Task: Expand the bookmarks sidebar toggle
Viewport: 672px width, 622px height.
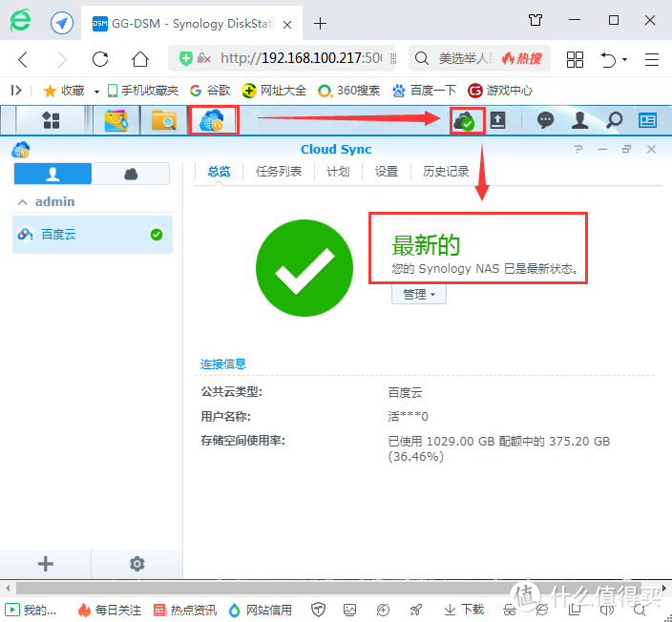Action: click(x=16, y=91)
